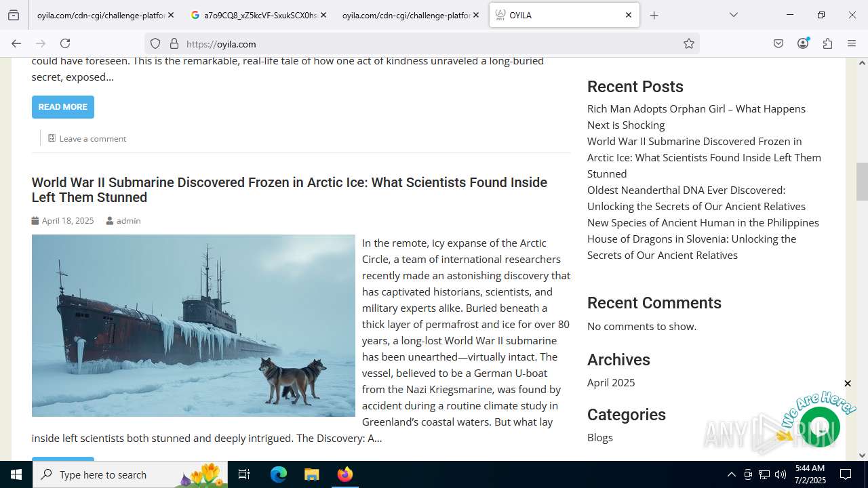Click the taskbar search box
Screen dimensions: 868x488
[132, 474]
